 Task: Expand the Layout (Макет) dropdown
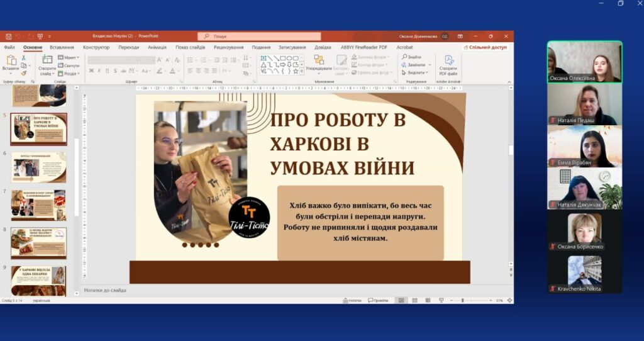70,57
